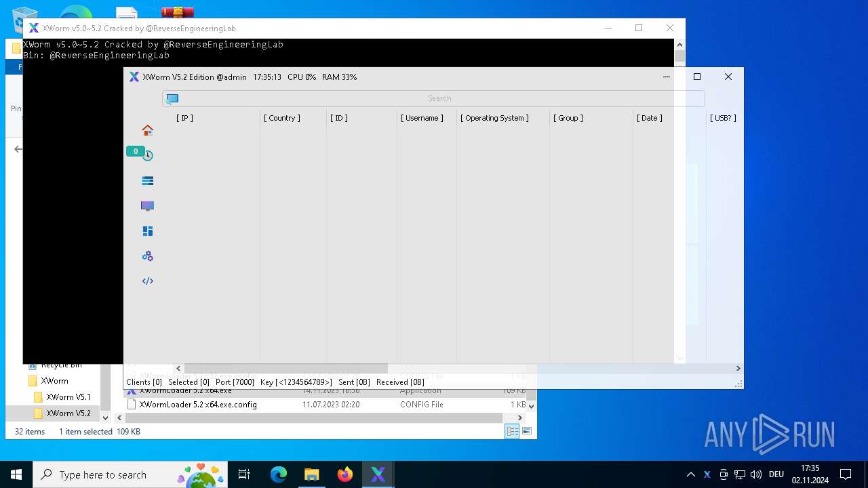Close the XWorm V5.2 Edition window
Viewport: 868px width, 488px height.
(x=728, y=77)
